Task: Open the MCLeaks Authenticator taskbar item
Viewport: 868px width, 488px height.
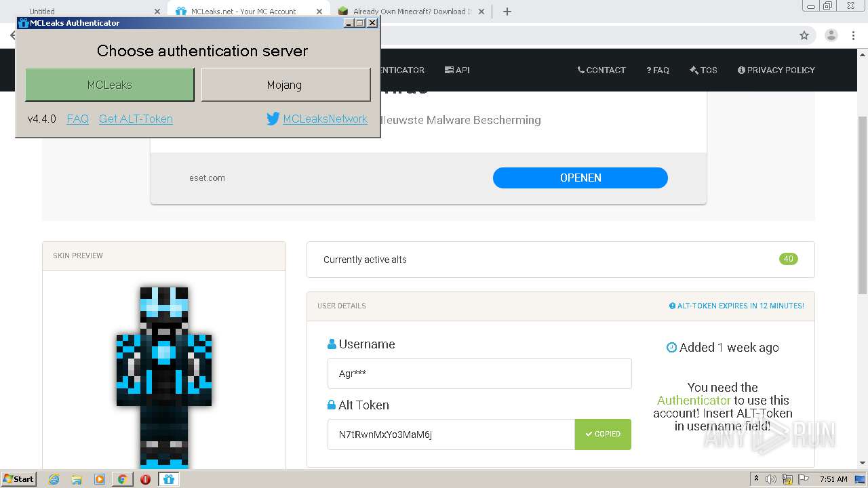Action: [x=169, y=479]
